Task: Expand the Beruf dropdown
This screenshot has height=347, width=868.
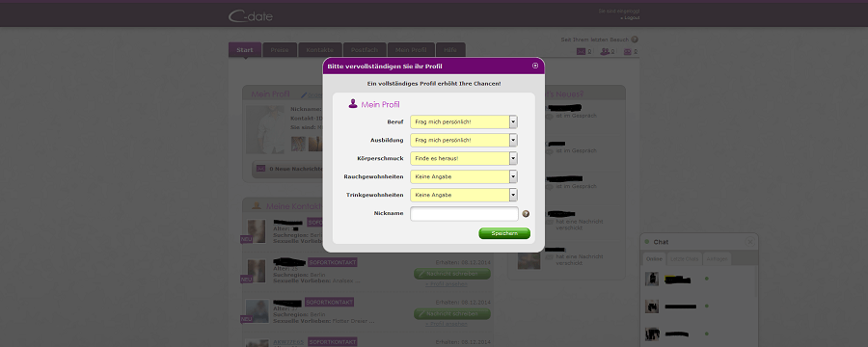Action: coord(463,121)
